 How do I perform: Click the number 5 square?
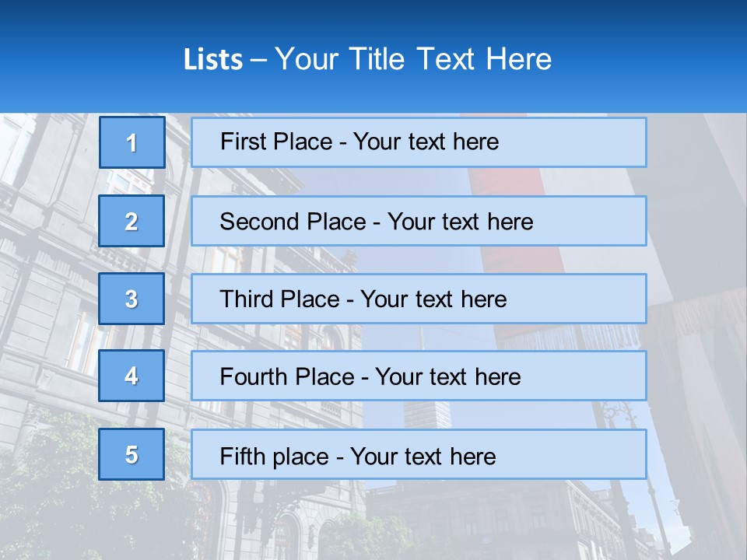tap(132, 454)
